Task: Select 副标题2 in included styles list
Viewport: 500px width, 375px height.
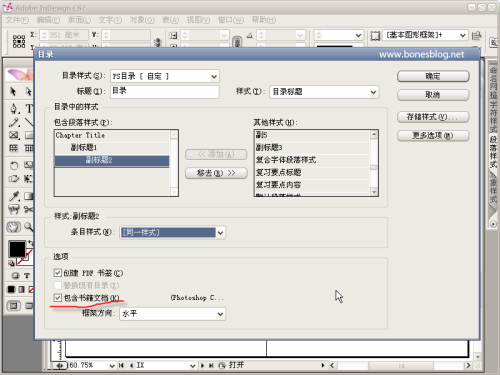Action: [112, 160]
